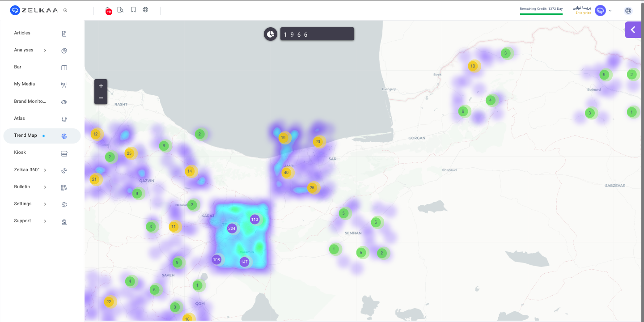Screen dimensions: 644x322
Task: Click the pie chart icon above the map
Action: tap(271, 34)
